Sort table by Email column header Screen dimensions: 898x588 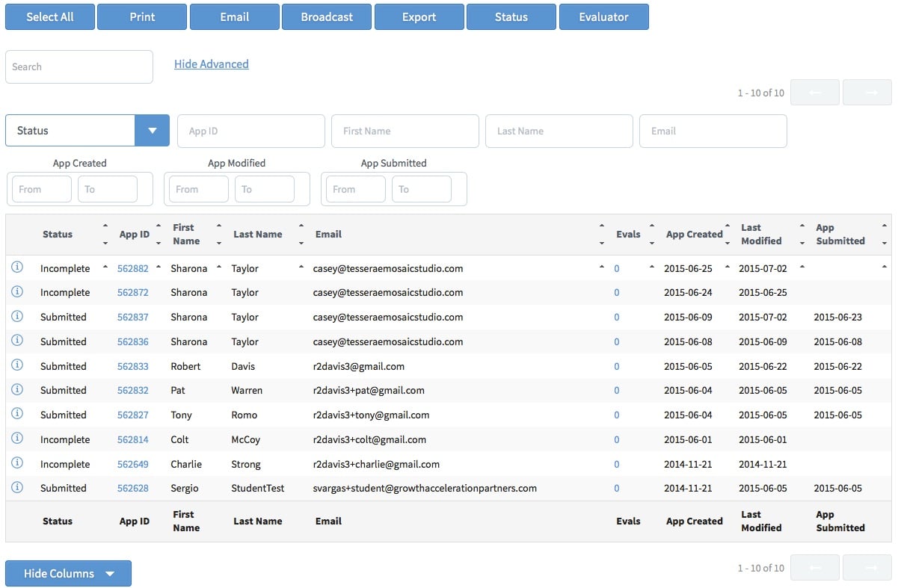(x=328, y=234)
